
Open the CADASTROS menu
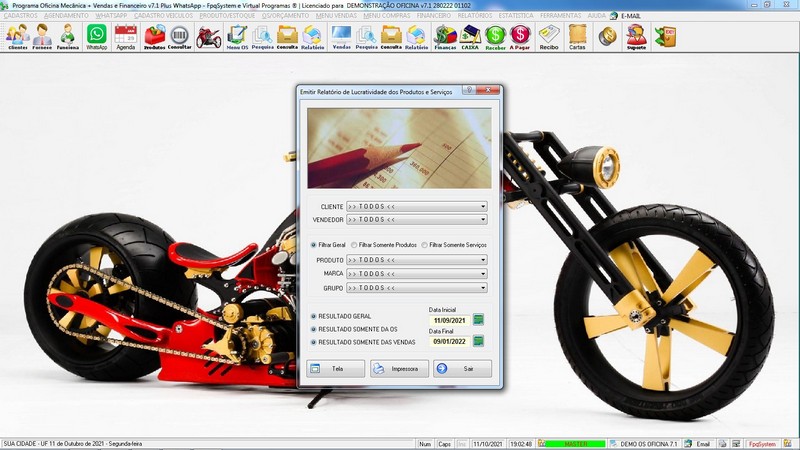[x=20, y=16]
